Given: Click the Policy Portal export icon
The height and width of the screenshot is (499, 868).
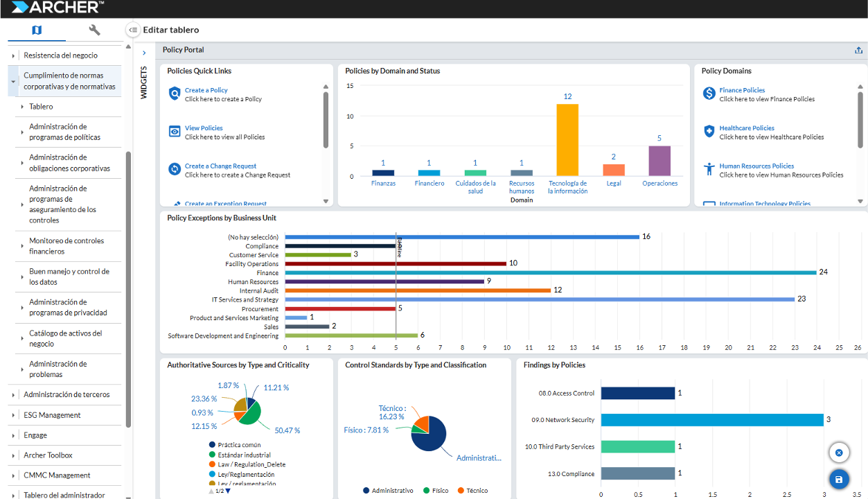Looking at the screenshot, I should 858,50.
